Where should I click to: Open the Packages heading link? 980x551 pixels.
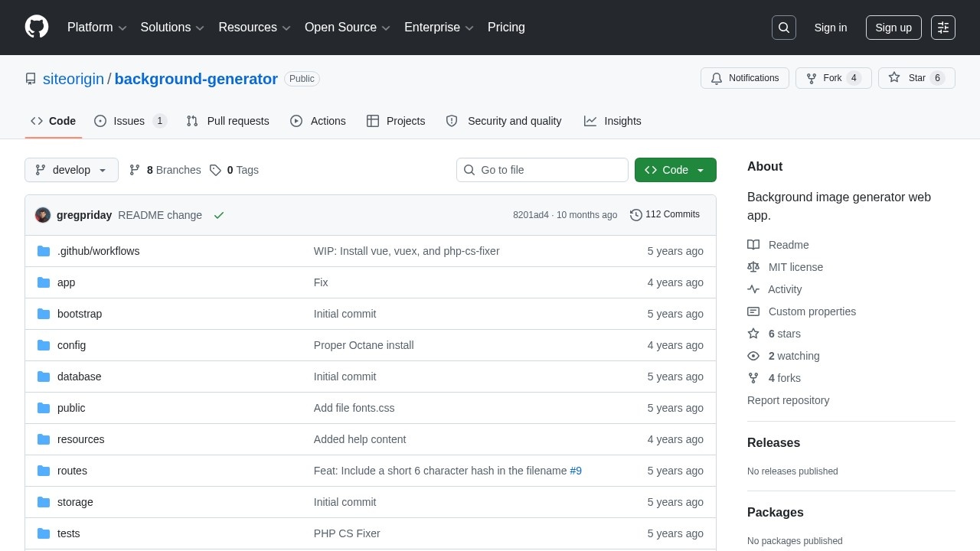tap(776, 513)
